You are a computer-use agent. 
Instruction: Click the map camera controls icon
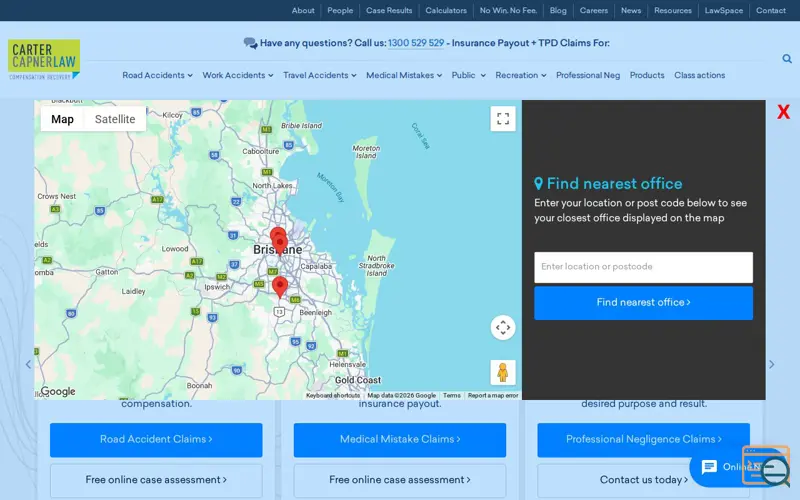click(x=503, y=327)
